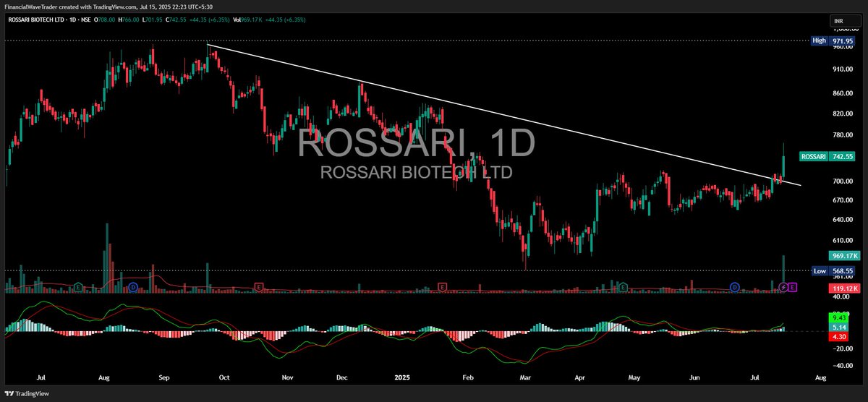Click the 2025 label on the time axis
868x402 pixels.
point(404,377)
